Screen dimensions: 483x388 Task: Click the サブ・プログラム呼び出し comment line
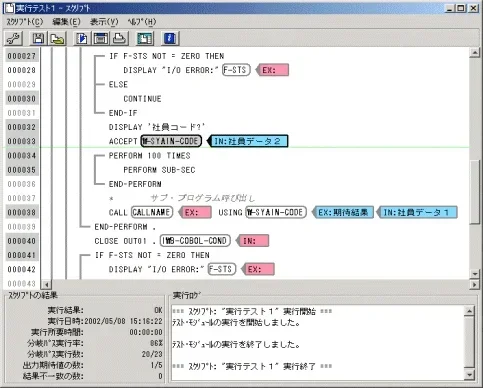(202, 198)
